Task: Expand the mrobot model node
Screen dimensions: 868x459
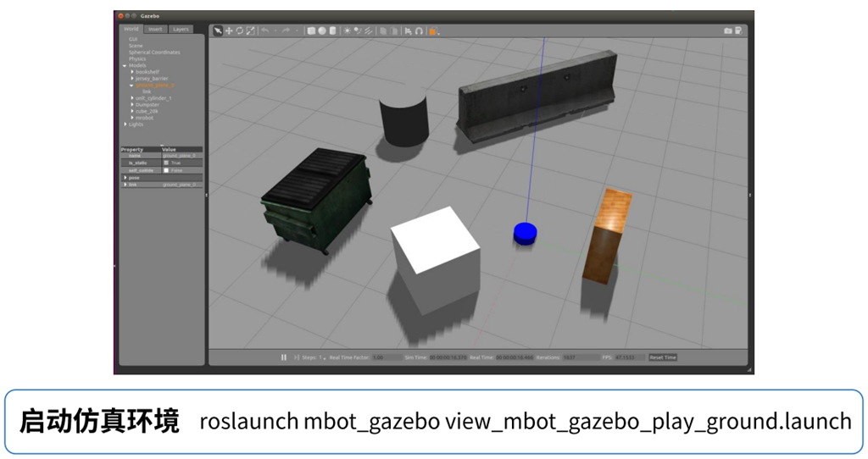Action: click(x=131, y=118)
